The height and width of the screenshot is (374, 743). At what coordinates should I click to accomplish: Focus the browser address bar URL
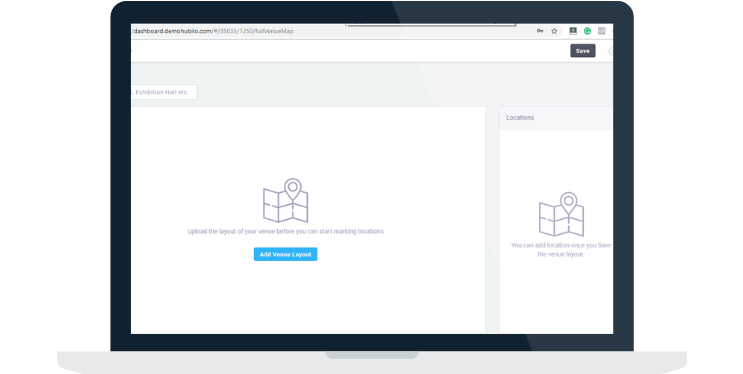point(213,31)
